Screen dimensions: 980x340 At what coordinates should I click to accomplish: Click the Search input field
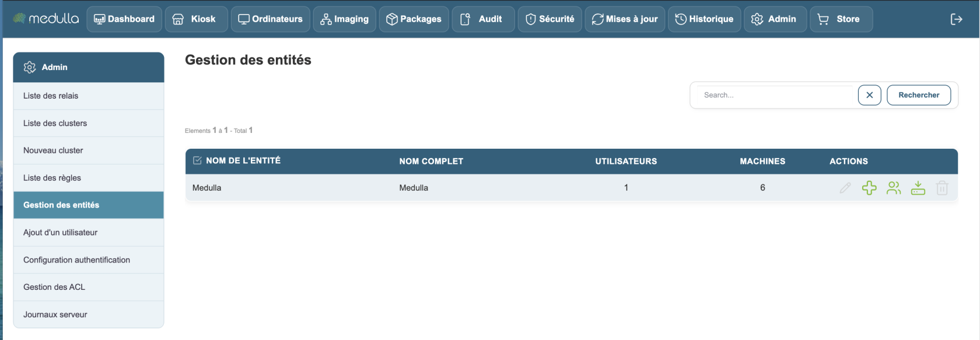775,95
